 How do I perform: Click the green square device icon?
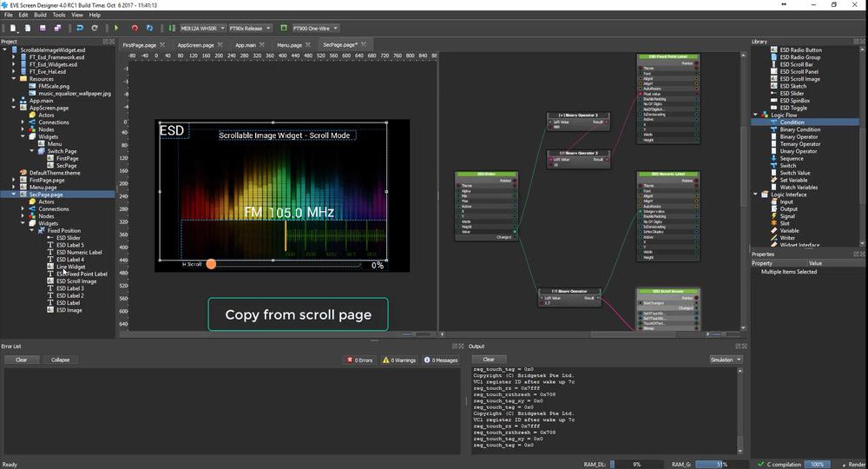coord(284,28)
